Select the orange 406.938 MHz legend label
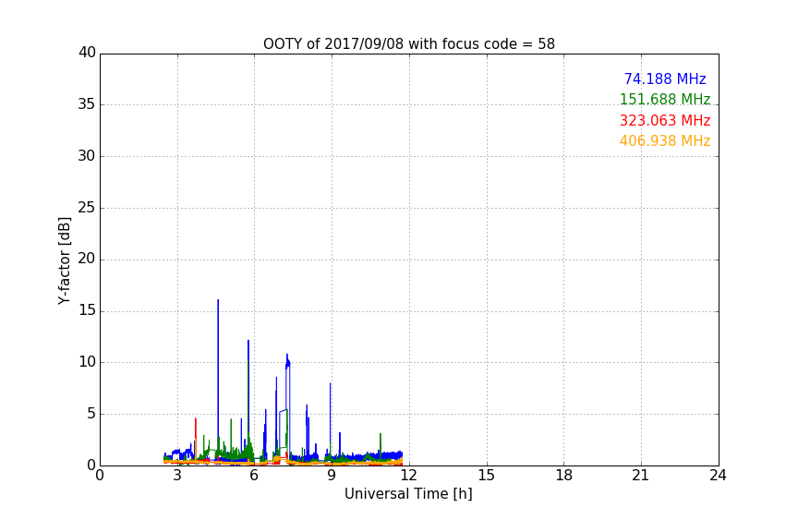The image size is (798, 532). click(x=665, y=141)
